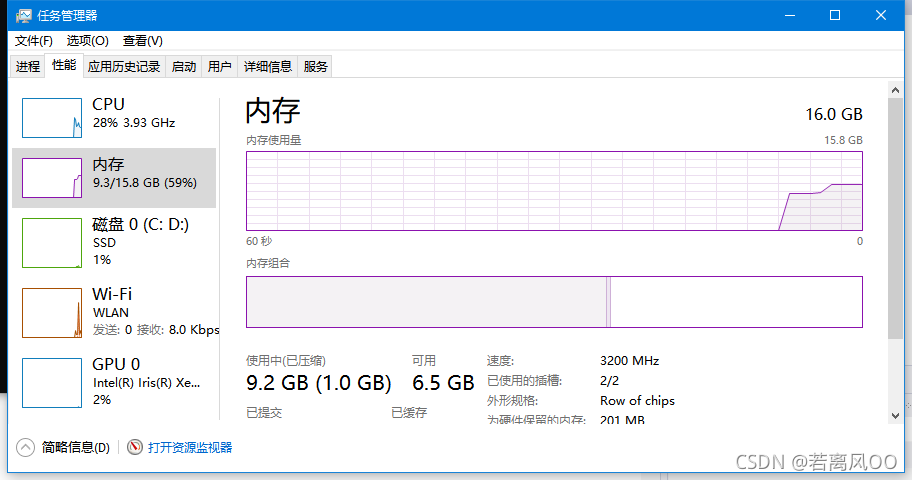The image size is (912, 480).
Task: Select the 磁盘 0 mini graph thumbnail
Action: (x=52, y=243)
